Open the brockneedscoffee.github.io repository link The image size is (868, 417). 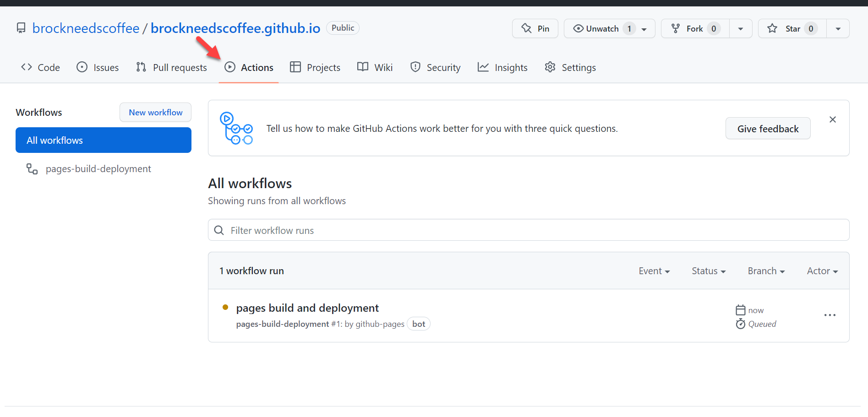(x=235, y=28)
